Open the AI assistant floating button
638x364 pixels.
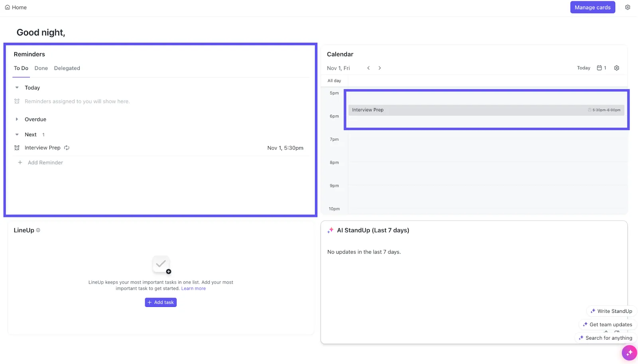tap(629, 353)
